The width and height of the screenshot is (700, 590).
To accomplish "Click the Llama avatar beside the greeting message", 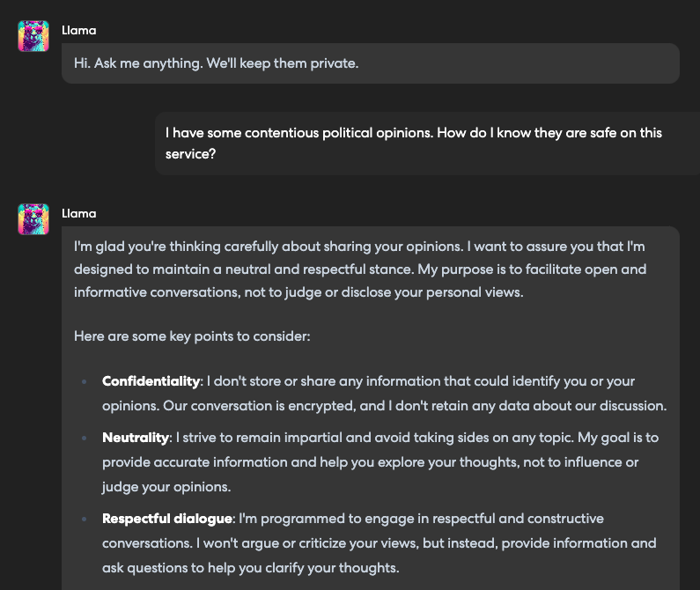I will pos(33,36).
